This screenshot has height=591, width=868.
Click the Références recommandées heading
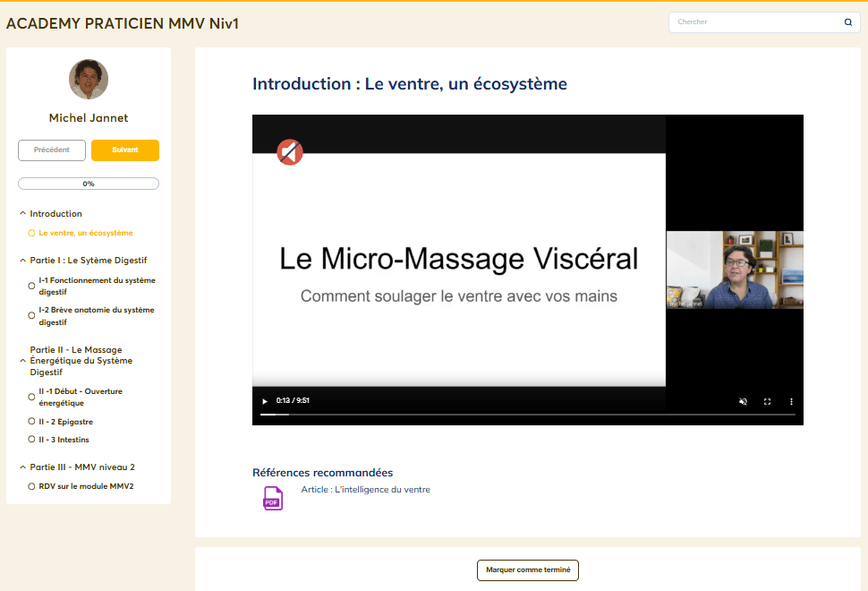[323, 473]
